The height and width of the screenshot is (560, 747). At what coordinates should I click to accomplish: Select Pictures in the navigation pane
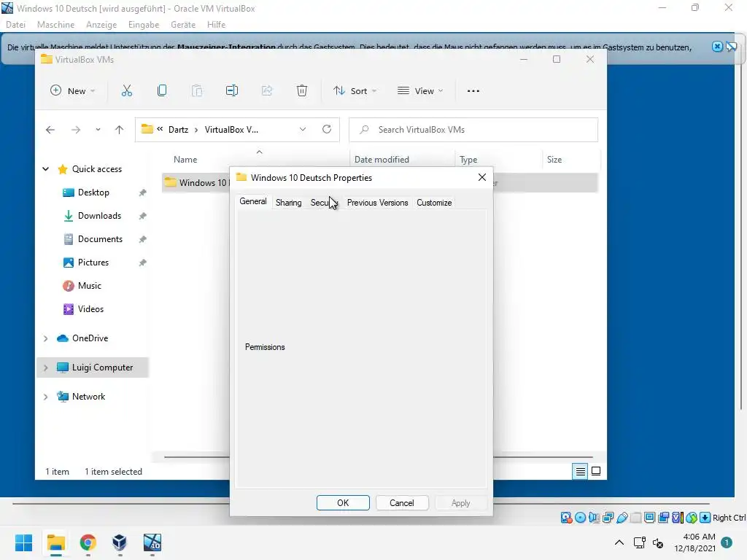tap(93, 262)
